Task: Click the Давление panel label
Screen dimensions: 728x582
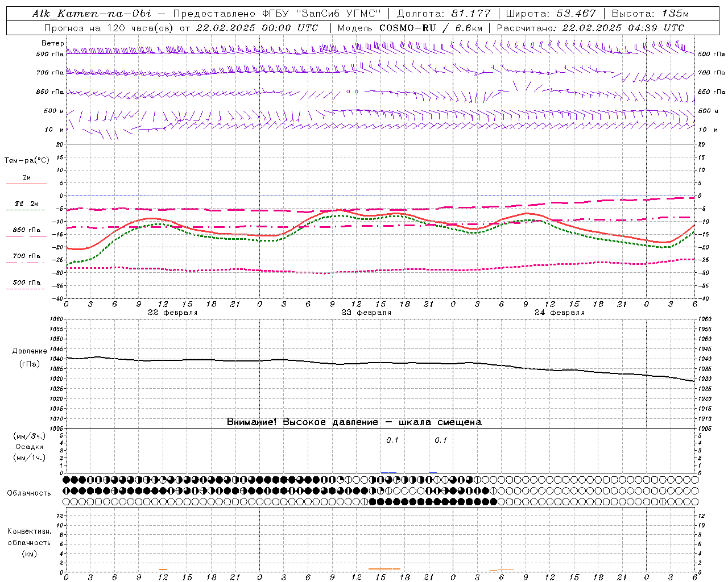Action: point(30,351)
